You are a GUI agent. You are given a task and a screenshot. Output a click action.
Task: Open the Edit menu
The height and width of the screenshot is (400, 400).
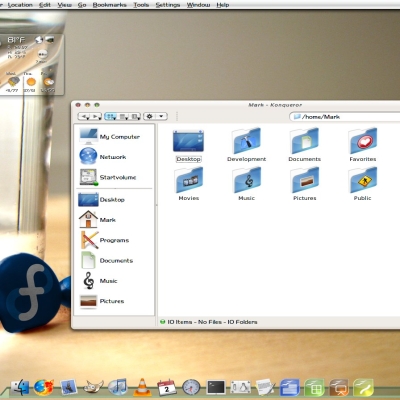point(45,5)
